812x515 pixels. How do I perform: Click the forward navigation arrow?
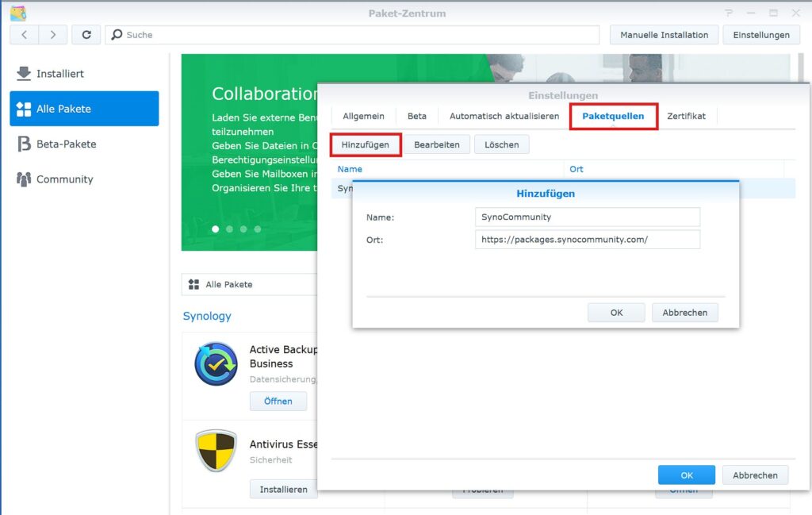[52, 35]
